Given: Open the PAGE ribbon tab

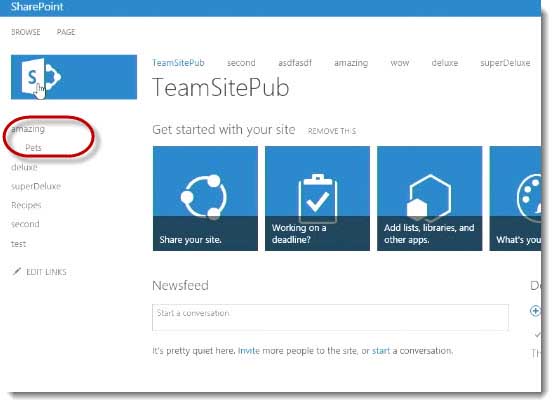Looking at the screenshot, I should pos(66,32).
